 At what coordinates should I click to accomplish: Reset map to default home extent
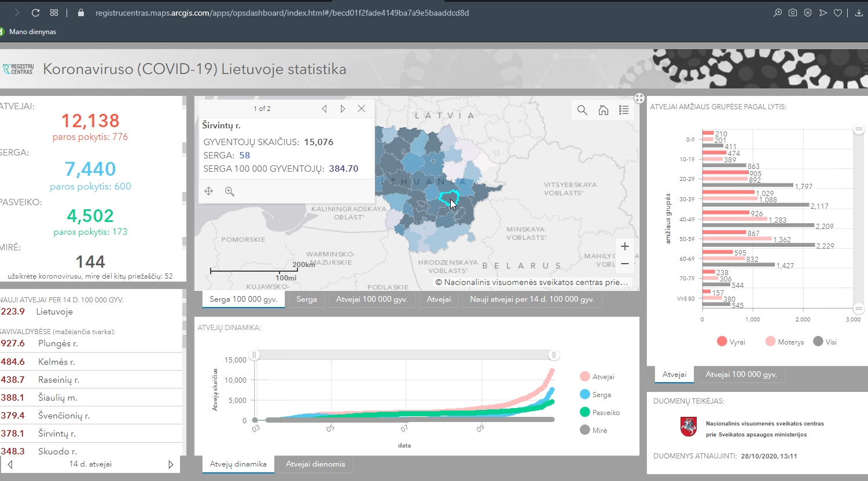coord(603,110)
